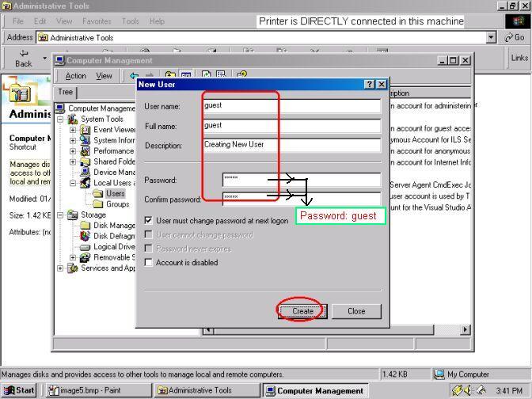
Task: Click the Event Viewer tree icon
Action: coord(85,130)
